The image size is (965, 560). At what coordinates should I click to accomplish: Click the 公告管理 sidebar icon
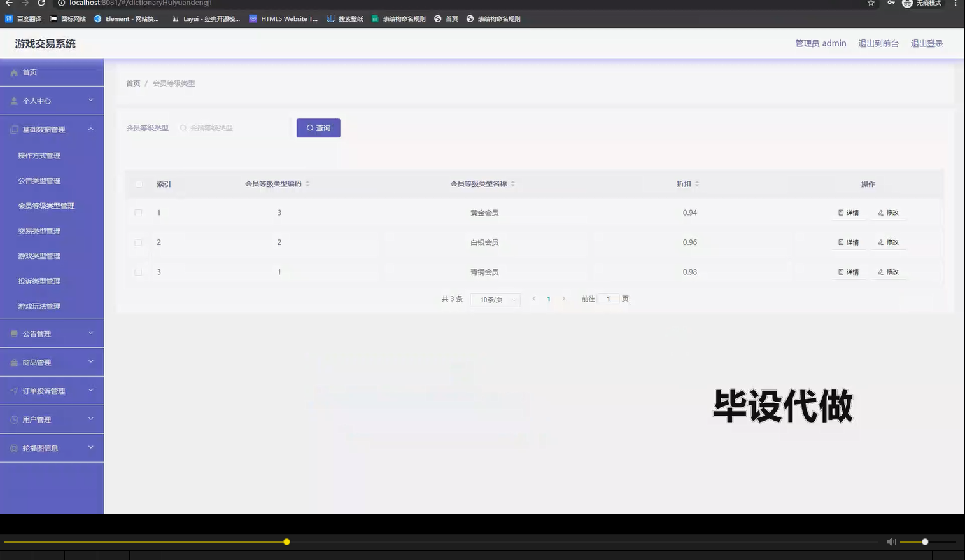click(14, 333)
